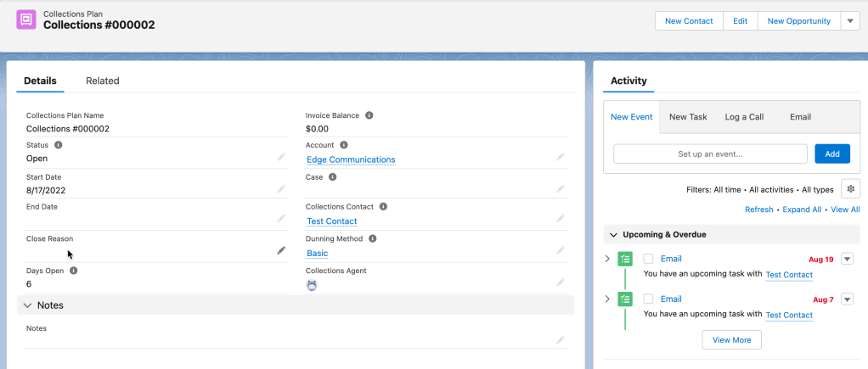Expand the Aug 19 Email task details
The width and height of the screenshot is (868, 369).
[x=606, y=259]
